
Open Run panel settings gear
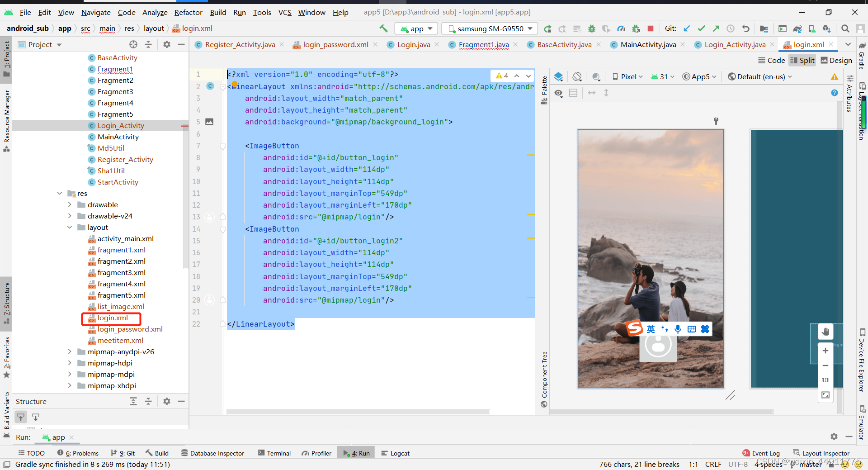pos(834,437)
